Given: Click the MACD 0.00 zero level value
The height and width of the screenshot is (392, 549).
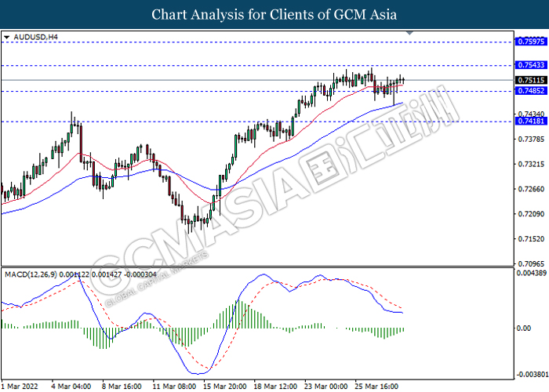Looking at the screenshot, I should coord(524,328).
